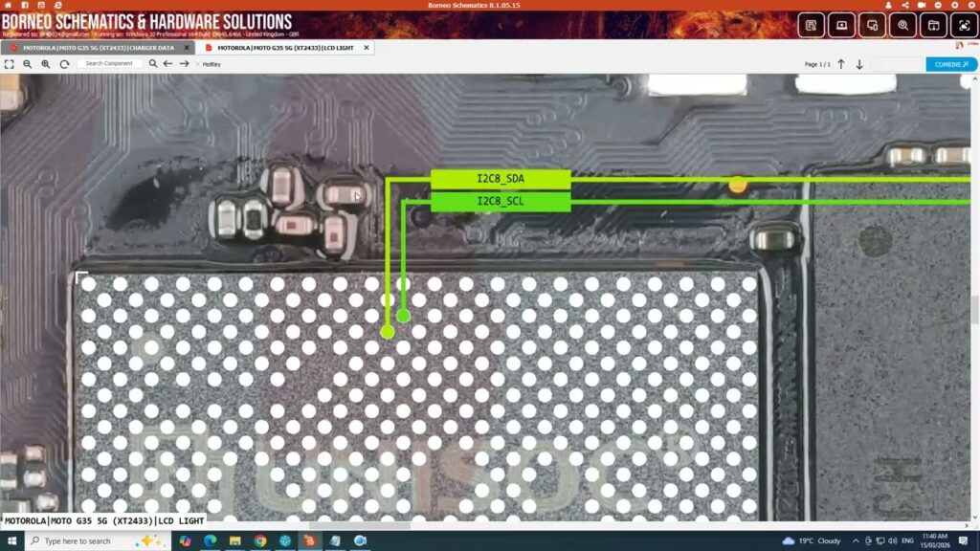
Task: Go back with the left arrow icon
Action: [168, 64]
